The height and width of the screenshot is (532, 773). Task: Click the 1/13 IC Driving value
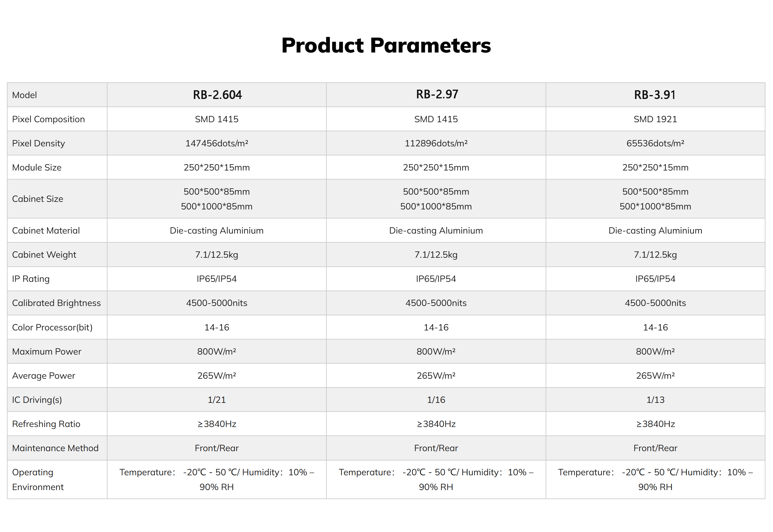click(x=655, y=400)
